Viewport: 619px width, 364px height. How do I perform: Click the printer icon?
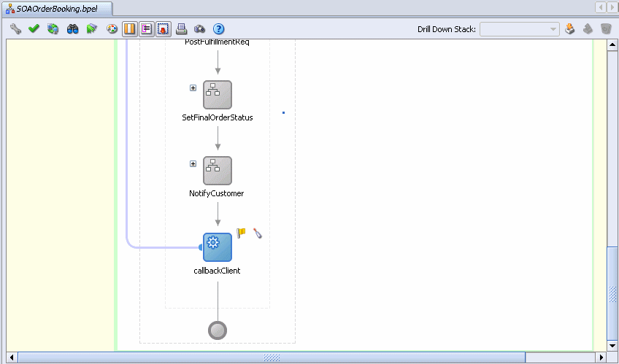181,28
